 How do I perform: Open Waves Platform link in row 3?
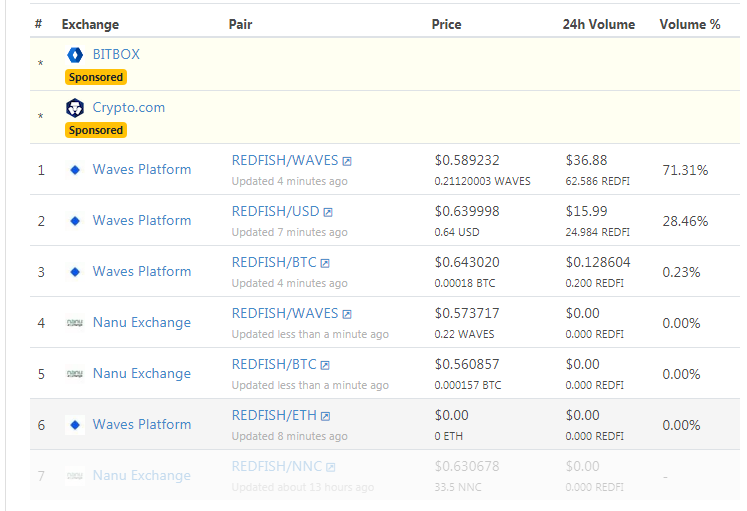coord(141,271)
